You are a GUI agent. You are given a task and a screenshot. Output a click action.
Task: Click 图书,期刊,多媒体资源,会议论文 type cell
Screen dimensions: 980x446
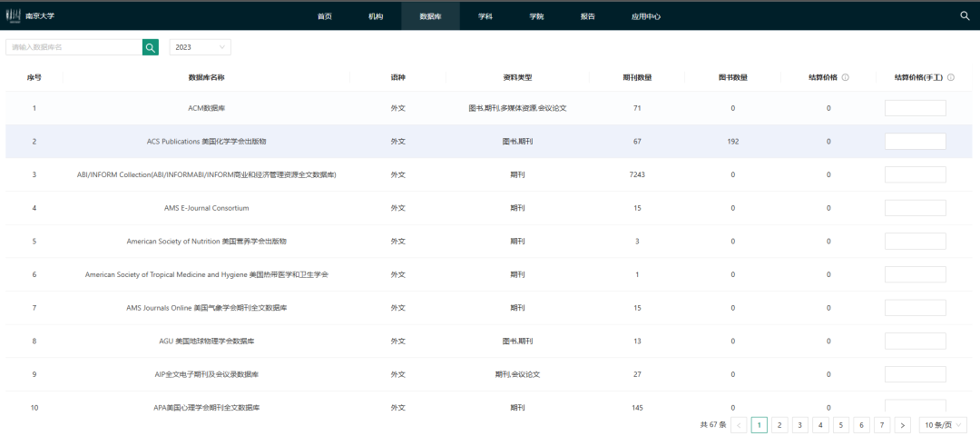point(517,108)
